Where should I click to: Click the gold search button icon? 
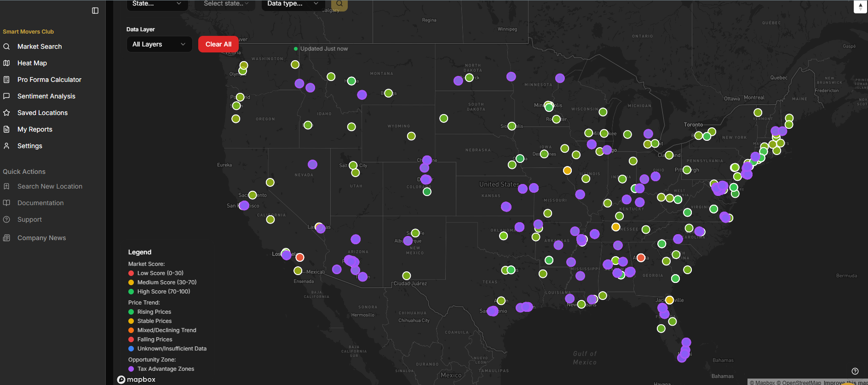pyautogui.click(x=339, y=4)
